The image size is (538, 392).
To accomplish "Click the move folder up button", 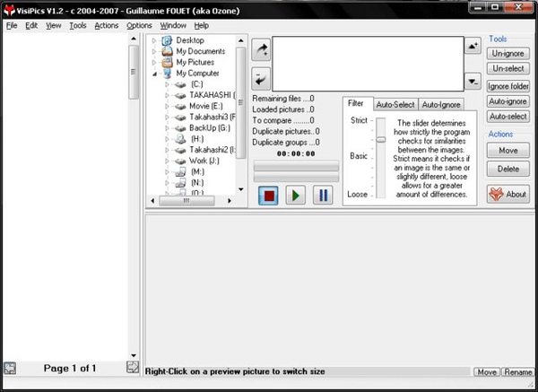I will click(x=473, y=46).
